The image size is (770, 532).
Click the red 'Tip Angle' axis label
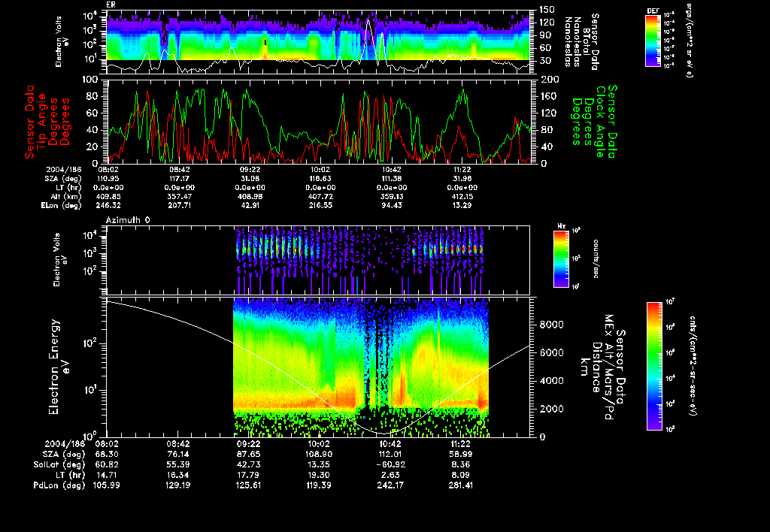coord(42,121)
